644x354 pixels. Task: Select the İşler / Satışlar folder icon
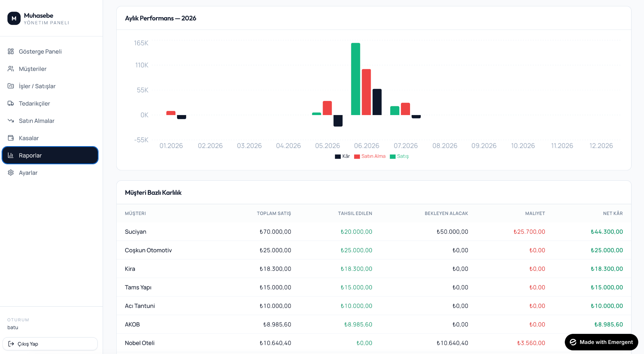[x=11, y=86]
